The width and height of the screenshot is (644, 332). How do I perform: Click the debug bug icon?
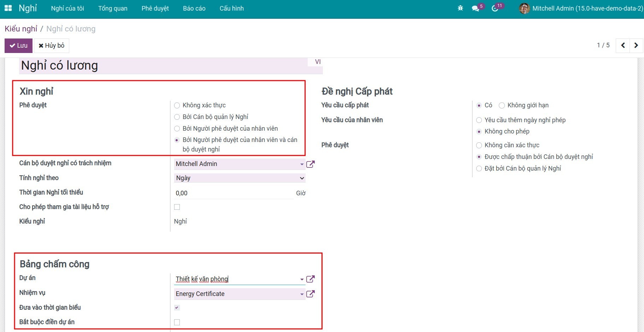(460, 8)
